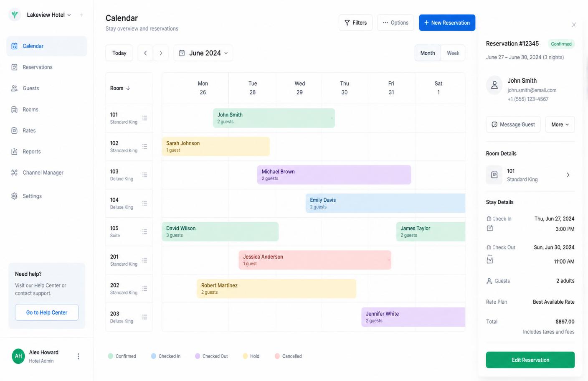Screen dimensions: 588x381
Task: Click the Hold yellow legend dot
Action: (x=245, y=356)
